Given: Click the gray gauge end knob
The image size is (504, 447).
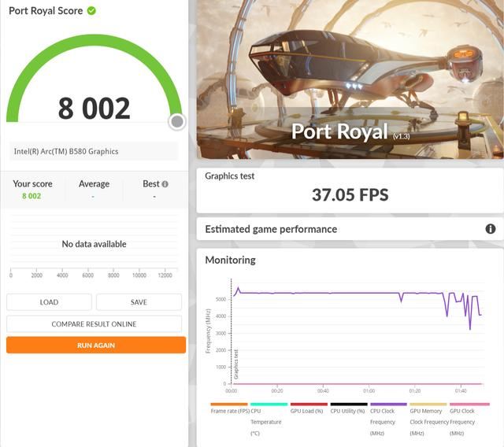Looking at the screenshot, I should [176, 122].
